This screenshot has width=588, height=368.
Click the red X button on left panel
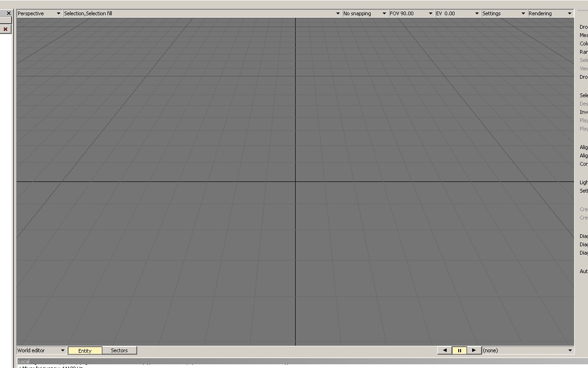point(6,29)
